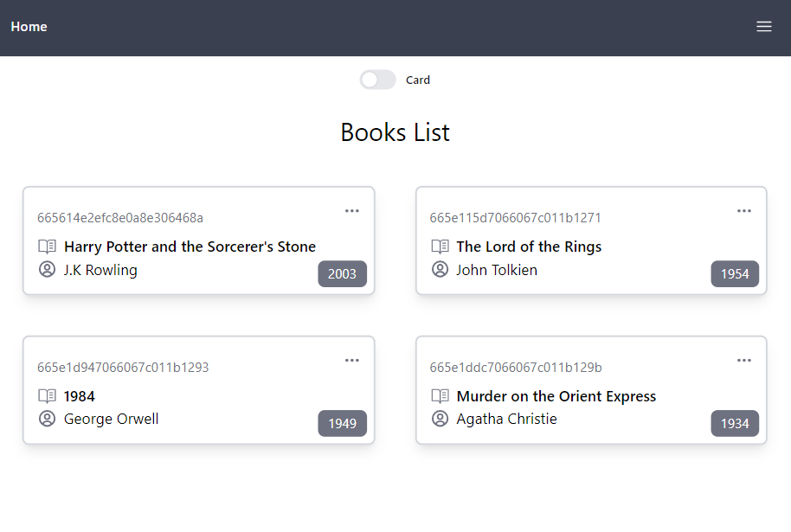Viewport: 791px width, 532px height.
Task: Click the 1949 year badge on Orwell's card
Action: coord(342,423)
